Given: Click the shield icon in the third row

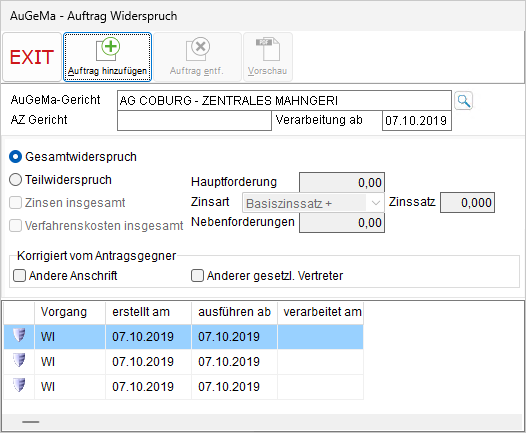Looking at the screenshot, I should point(19,386).
